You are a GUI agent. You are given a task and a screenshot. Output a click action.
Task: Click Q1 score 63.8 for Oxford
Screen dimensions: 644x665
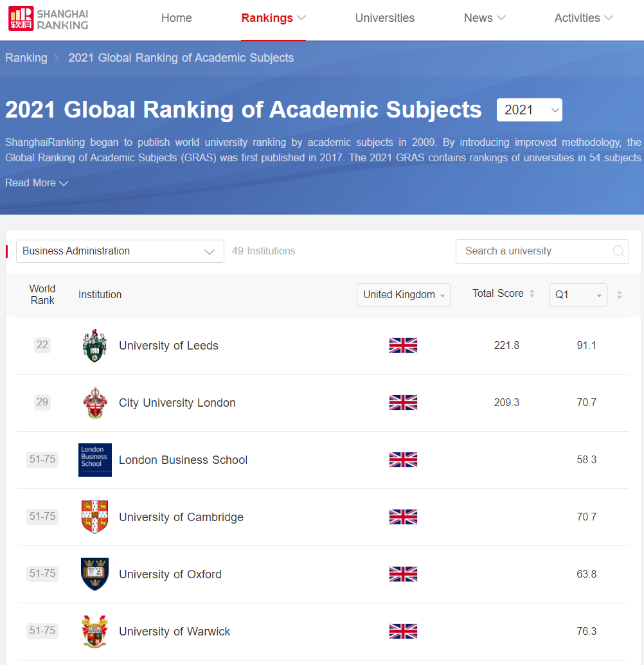click(586, 574)
